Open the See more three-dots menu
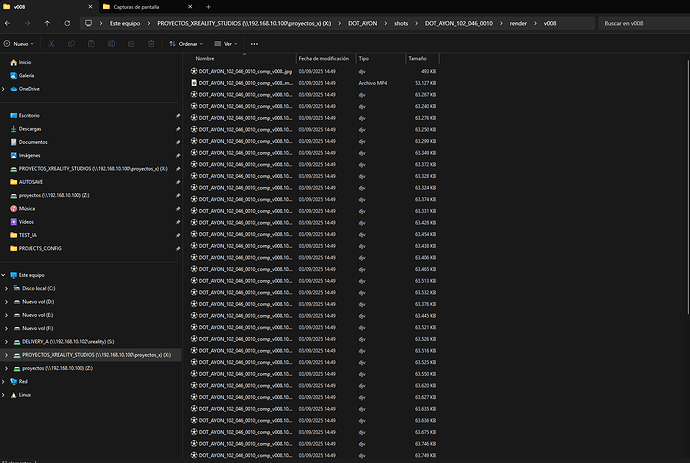690x463 pixels. coord(253,44)
